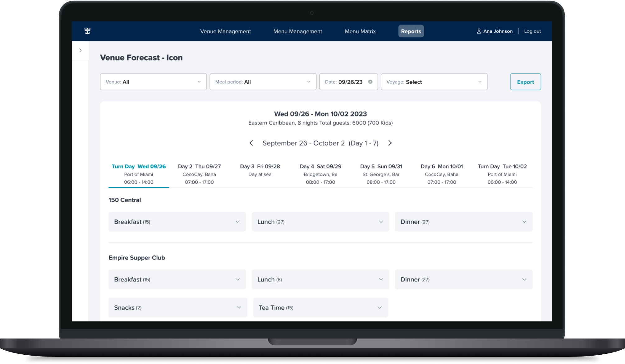Go to previous week with left arrow

[251, 143]
